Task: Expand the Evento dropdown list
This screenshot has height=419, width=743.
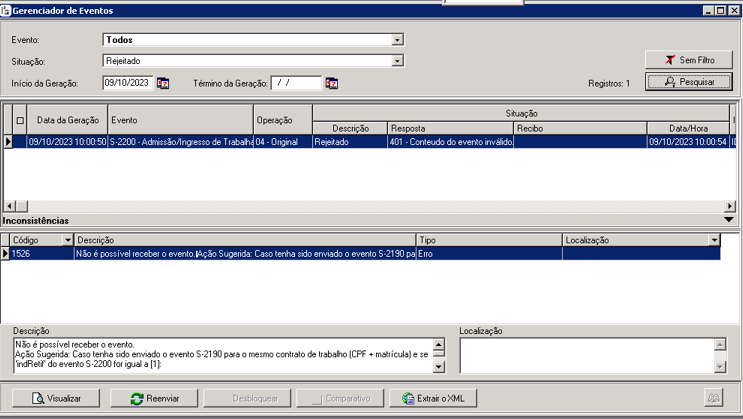Action: tap(397, 41)
